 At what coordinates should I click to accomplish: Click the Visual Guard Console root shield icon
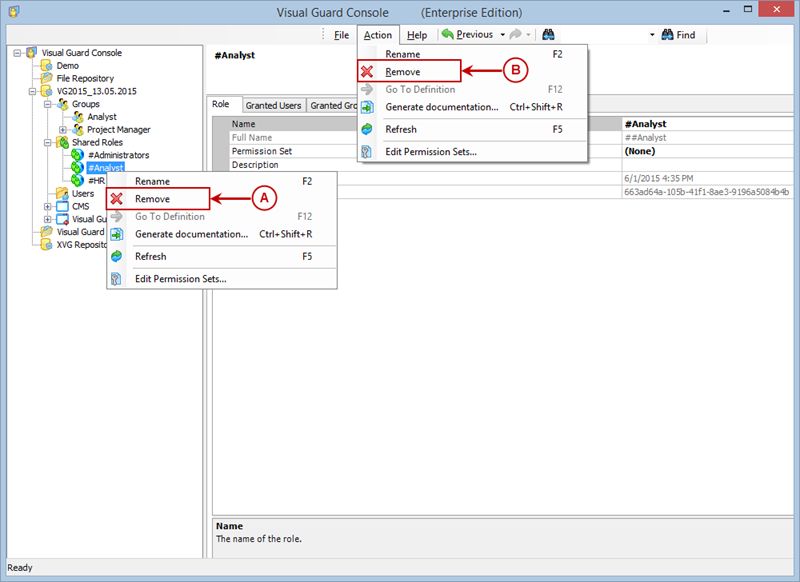pyautogui.click(x=32, y=52)
